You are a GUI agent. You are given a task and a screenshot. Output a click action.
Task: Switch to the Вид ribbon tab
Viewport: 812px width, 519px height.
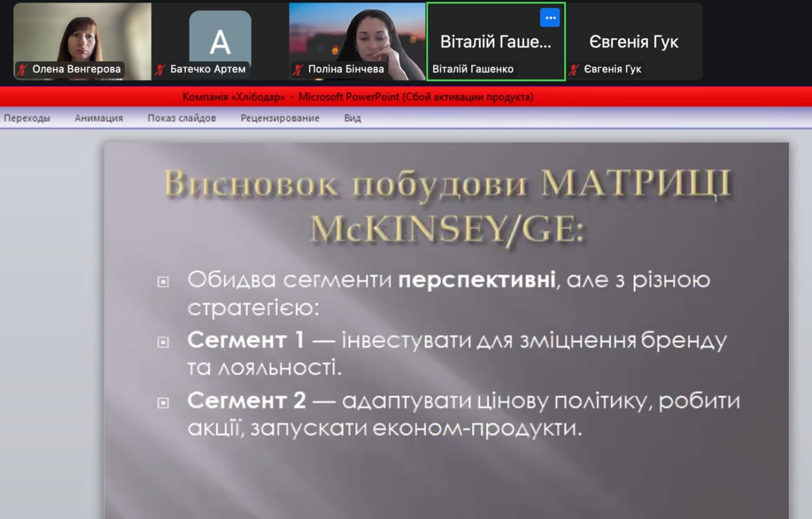tap(353, 118)
